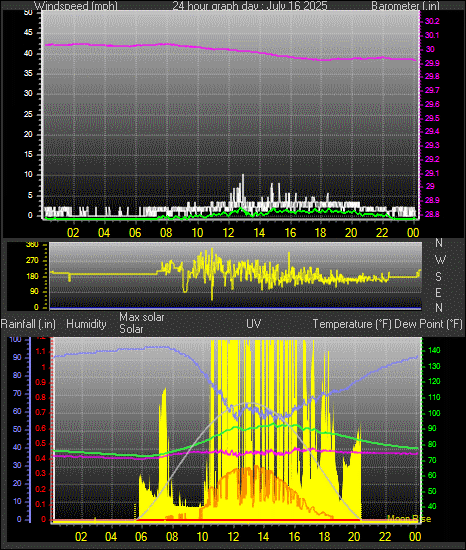Click the S compass letter beside wind direction graph
This screenshot has width=466, height=550.
pos(438,277)
